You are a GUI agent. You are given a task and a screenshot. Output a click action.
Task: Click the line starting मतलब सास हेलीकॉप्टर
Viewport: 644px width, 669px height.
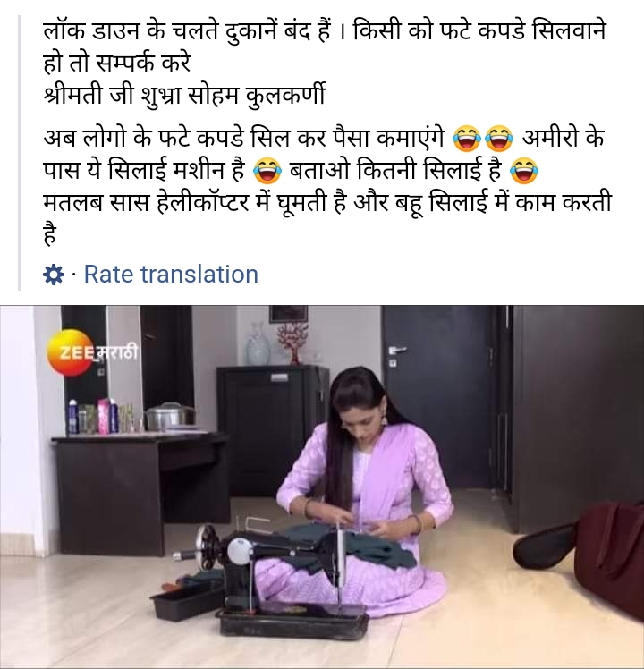tap(327, 202)
